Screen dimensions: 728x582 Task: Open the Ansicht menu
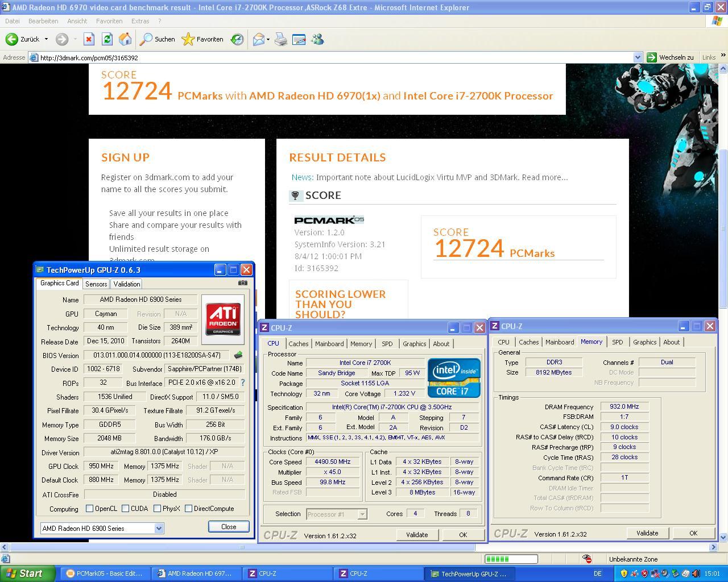click(x=77, y=21)
